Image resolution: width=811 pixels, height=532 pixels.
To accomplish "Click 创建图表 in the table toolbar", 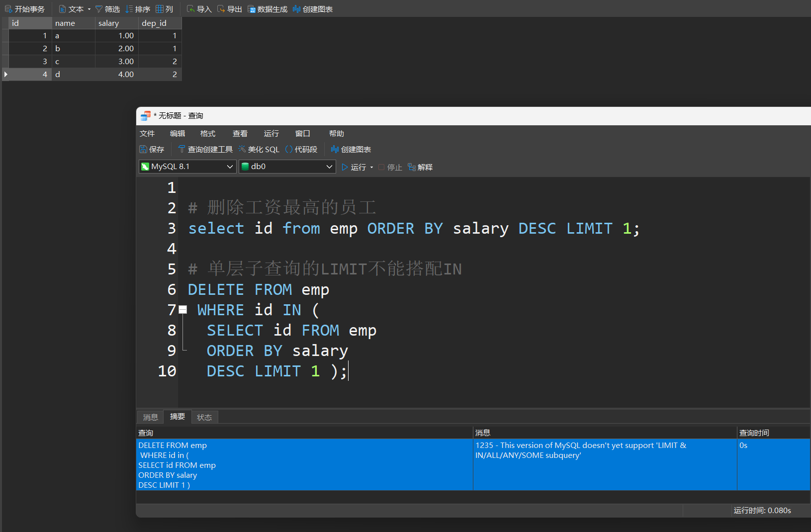I will point(313,9).
